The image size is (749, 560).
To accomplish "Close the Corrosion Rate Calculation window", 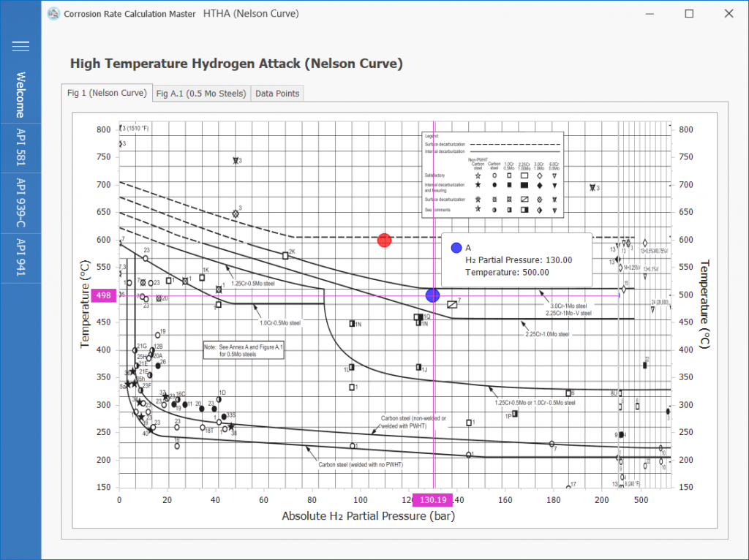I will (728, 14).
